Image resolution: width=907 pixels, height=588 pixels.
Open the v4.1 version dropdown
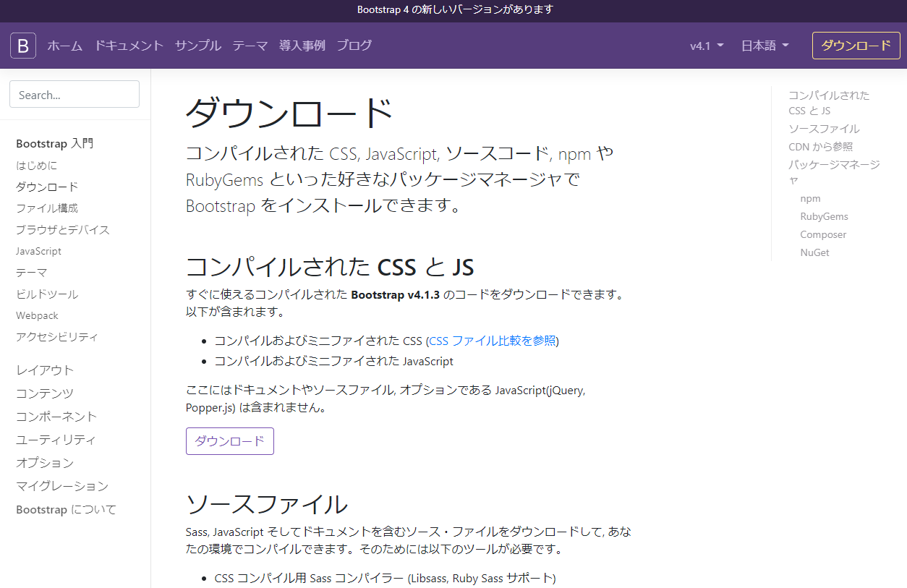coord(707,46)
